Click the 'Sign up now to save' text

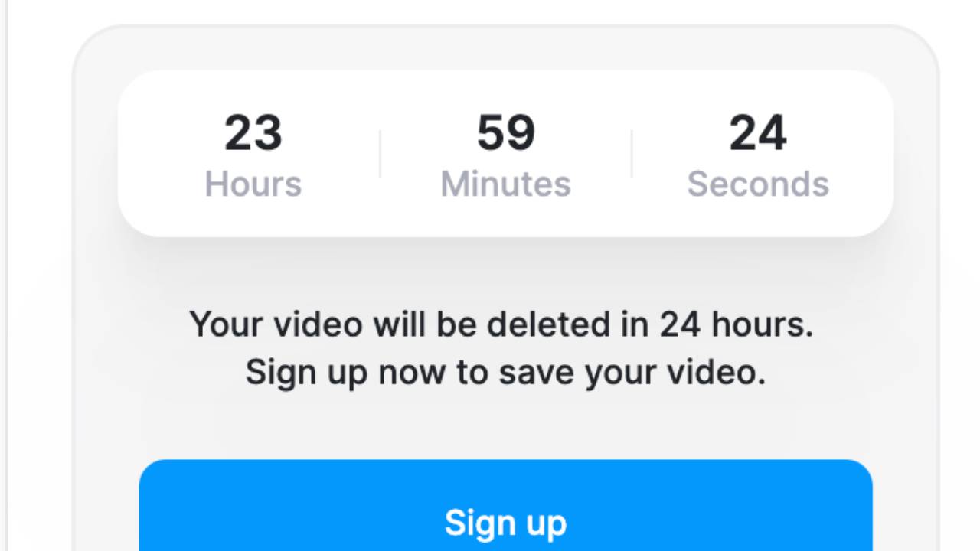505,373
